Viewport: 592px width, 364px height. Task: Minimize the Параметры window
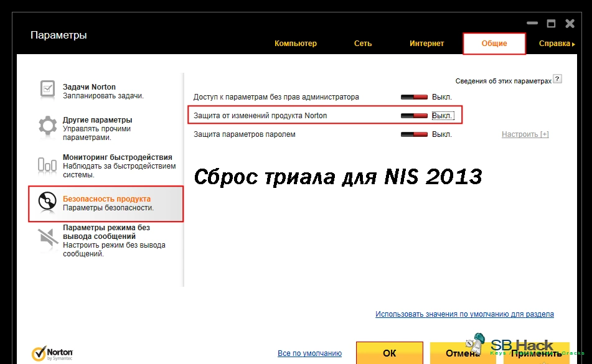pos(532,24)
